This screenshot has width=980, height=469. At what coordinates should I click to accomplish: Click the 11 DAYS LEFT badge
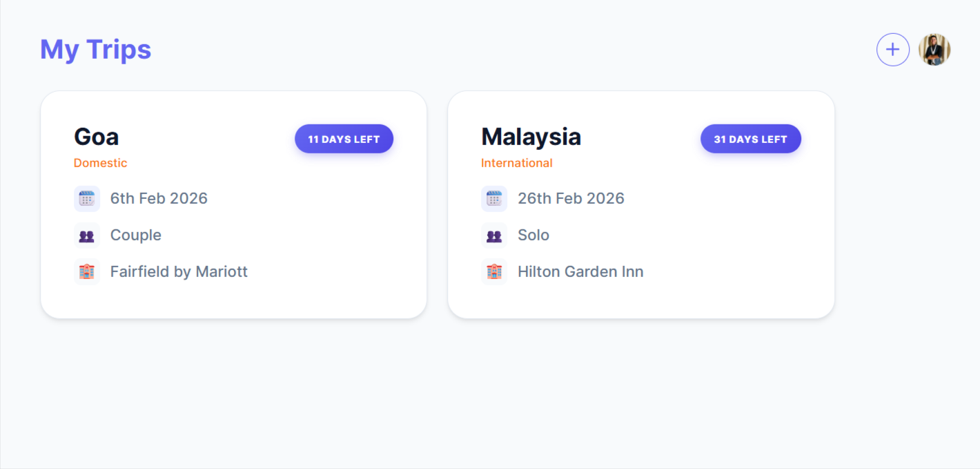pos(344,138)
